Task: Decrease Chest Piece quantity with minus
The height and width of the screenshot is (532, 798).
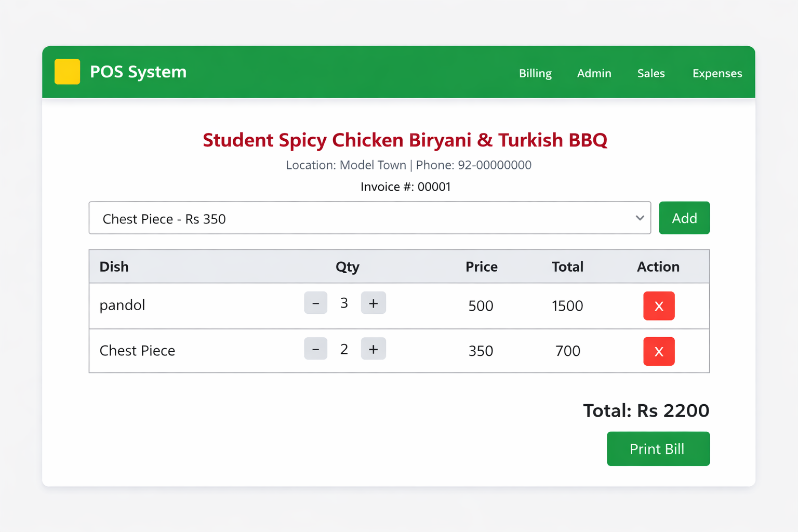Action: [x=315, y=349]
